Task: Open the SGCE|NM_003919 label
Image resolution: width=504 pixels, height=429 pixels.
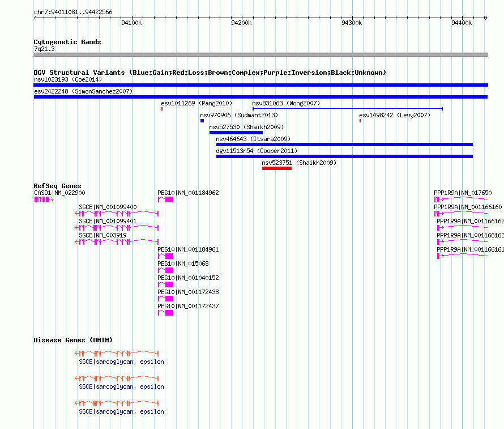Action: (103, 235)
